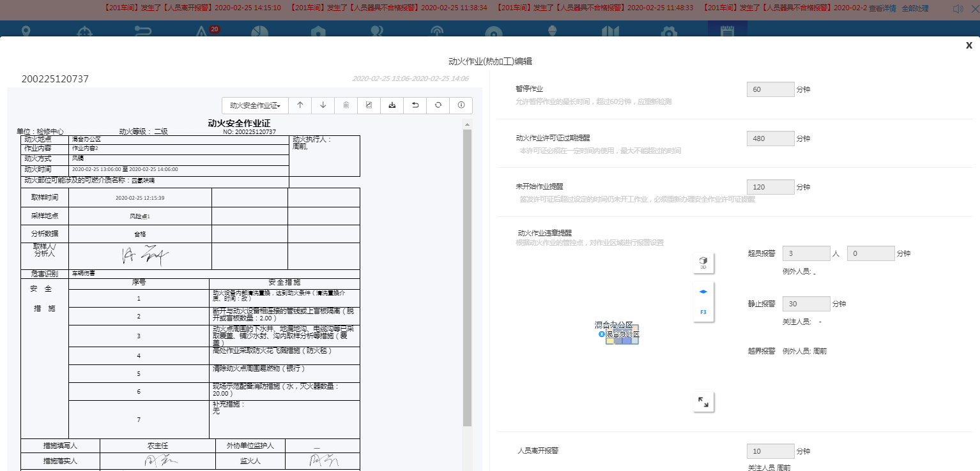The height and width of the screenshot is (471, 980).
Task: Mute alarm sound with speaker icon
Action: point(958,9)
